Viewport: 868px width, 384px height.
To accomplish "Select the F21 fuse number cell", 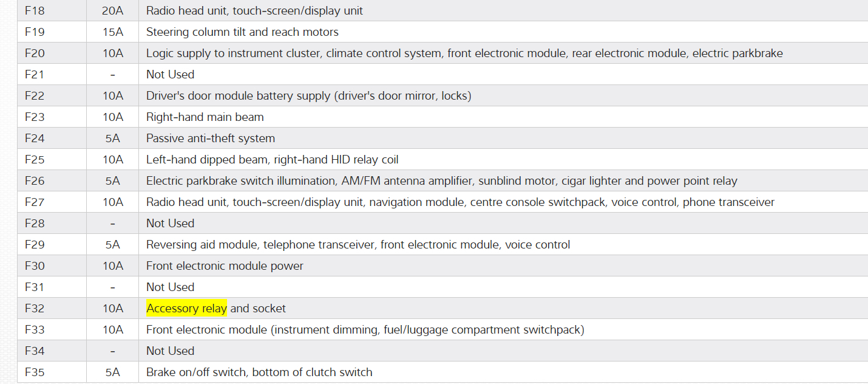I will [35, 75].
